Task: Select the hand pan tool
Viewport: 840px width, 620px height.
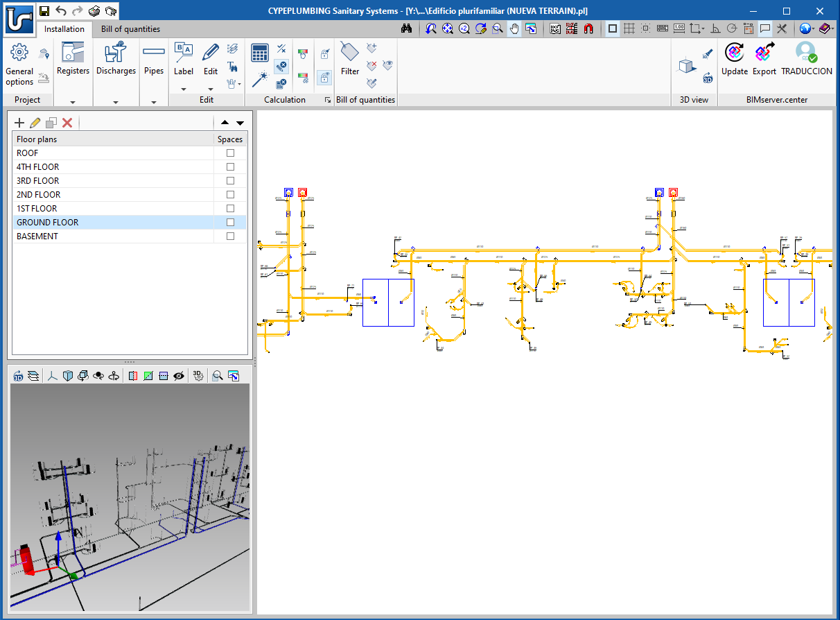Action: click(x=514, y=29)
